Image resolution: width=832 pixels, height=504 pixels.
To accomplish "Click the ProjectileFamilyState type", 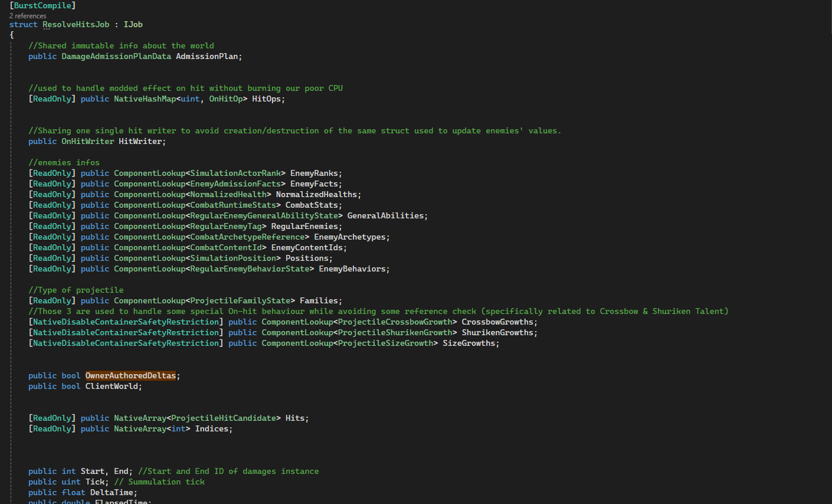I will (240, 300).
